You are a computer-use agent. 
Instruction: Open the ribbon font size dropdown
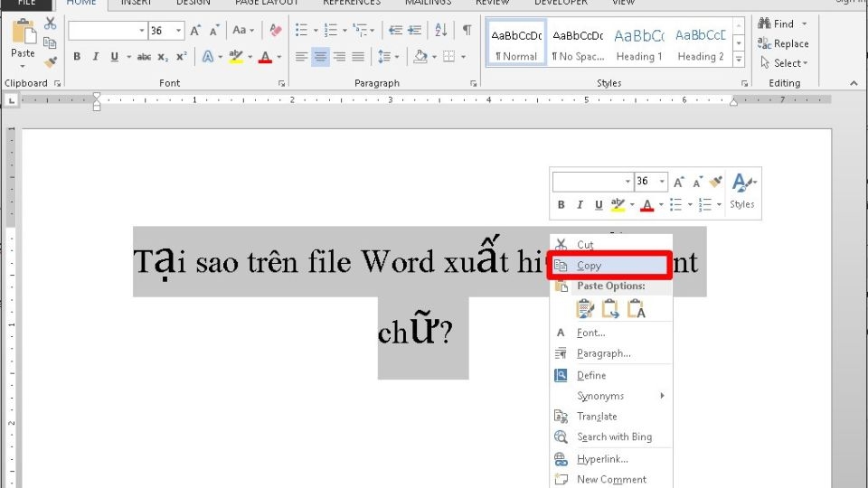pos(178,31)
